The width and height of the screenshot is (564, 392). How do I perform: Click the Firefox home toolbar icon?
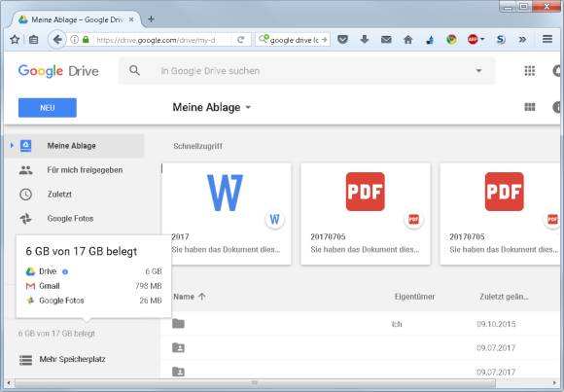(x=407, y=40)
